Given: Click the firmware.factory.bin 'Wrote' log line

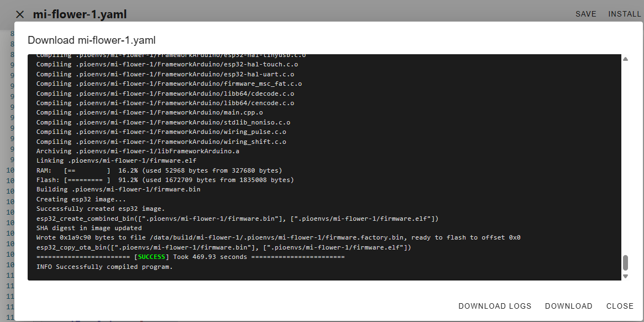Looking at the screenshot, I should pos(278,237).
